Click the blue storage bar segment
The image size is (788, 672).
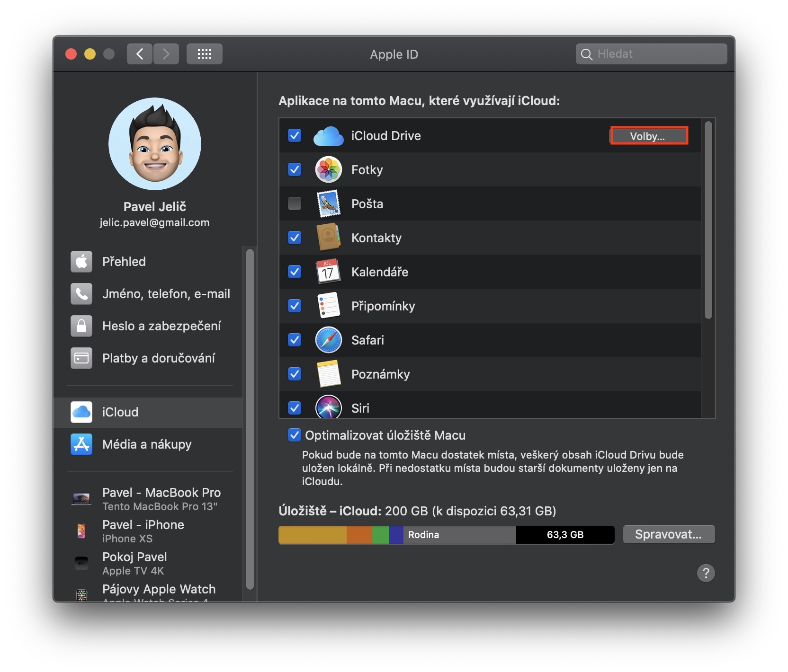point(396,535)
